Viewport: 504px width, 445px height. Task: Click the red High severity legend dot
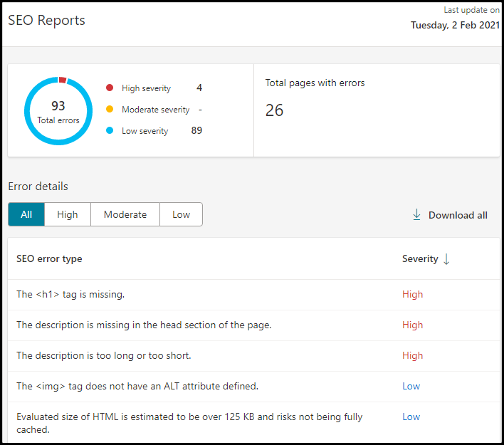tap(110, 88)
